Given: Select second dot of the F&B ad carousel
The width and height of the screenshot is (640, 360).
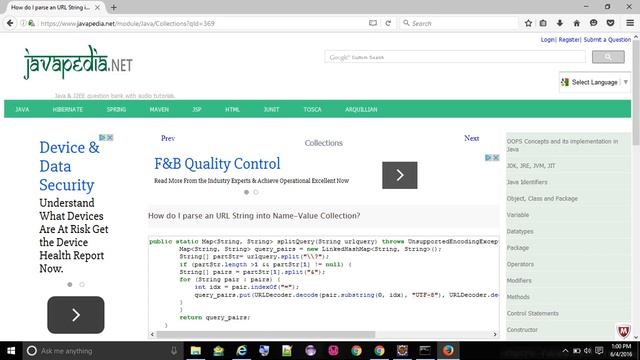Looking at the screenshot, I should pos(256,192).
